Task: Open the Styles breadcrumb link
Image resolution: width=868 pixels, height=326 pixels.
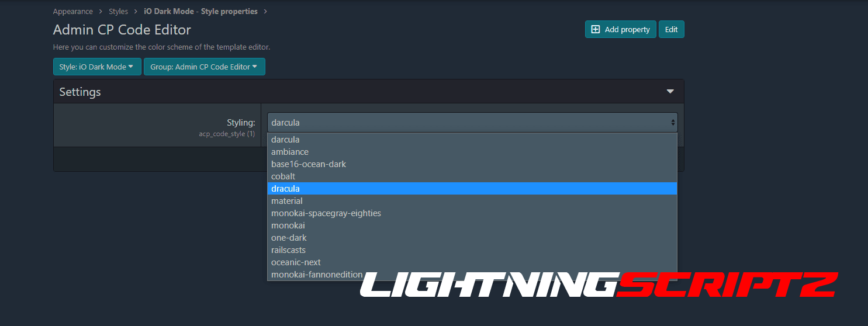Action: [118, 11]
